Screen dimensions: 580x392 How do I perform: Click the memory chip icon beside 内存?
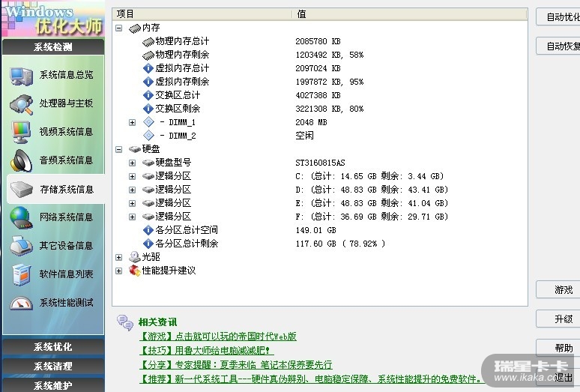(x=135, y=28)
